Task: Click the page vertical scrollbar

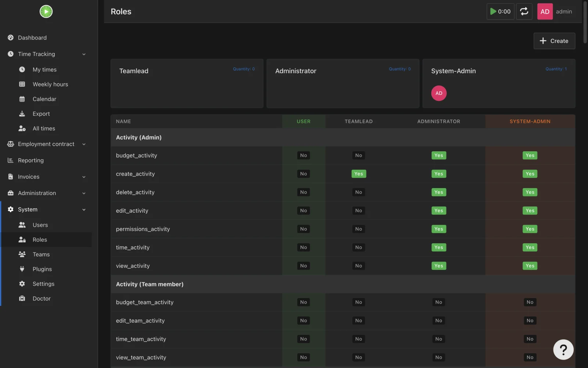Action: pyautogui.click(x=585, y=22)
